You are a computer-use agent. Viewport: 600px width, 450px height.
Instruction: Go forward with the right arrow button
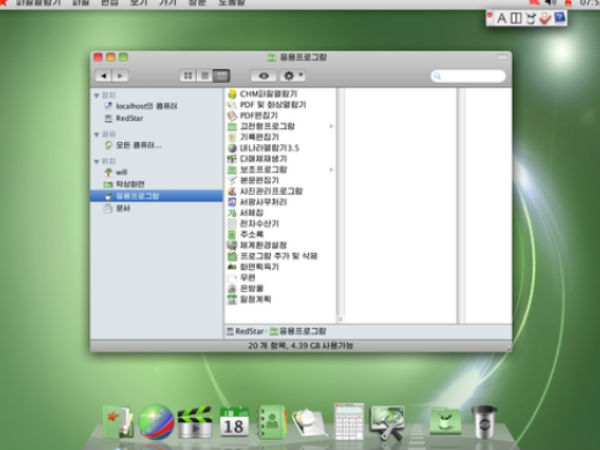pyautogui.click(x=120, y=76)
